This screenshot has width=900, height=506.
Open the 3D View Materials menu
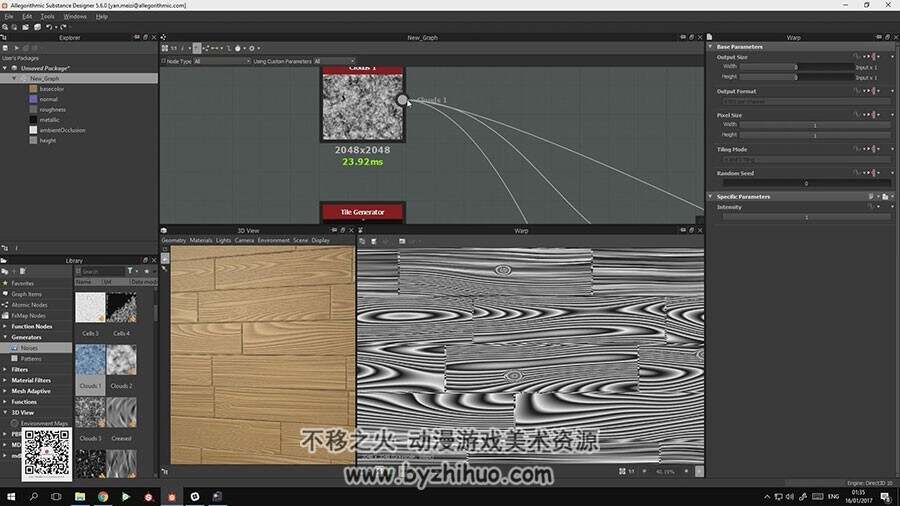click(x=201, y=240)
